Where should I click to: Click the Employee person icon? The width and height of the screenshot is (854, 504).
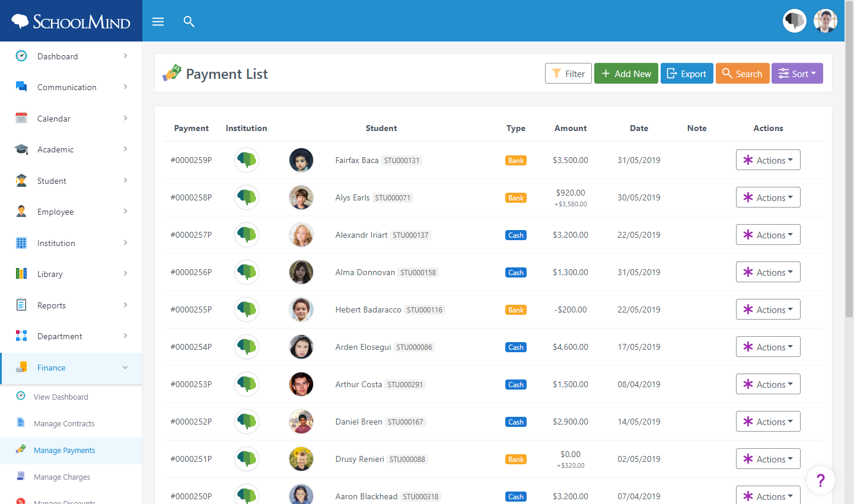21,211
